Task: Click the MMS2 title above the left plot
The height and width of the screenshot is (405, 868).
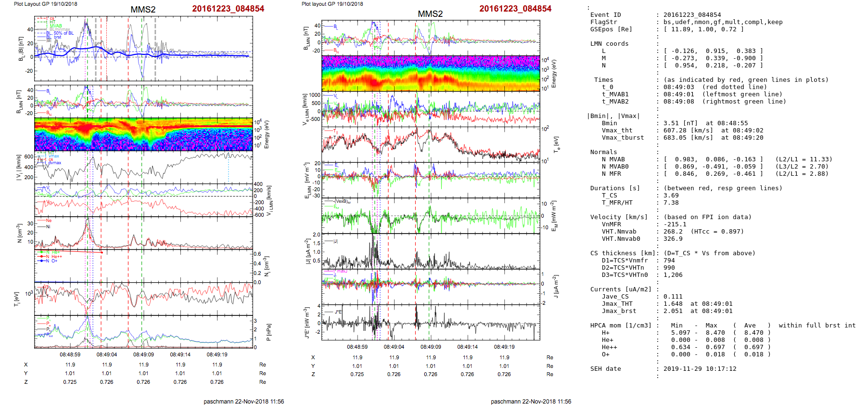Action: point(143,10)
